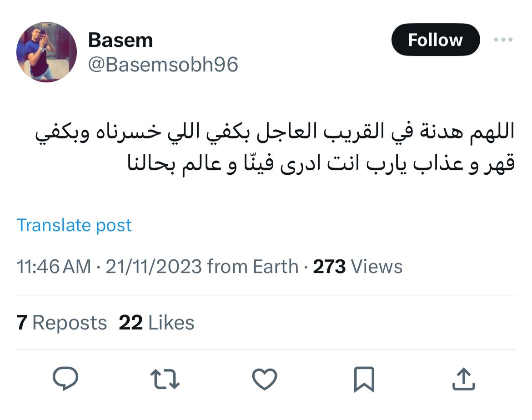The height and width of the screenshot is (420, 532).
Task: Reply to Basem's post
Action: pyautogui.click(x=65, y=379)
